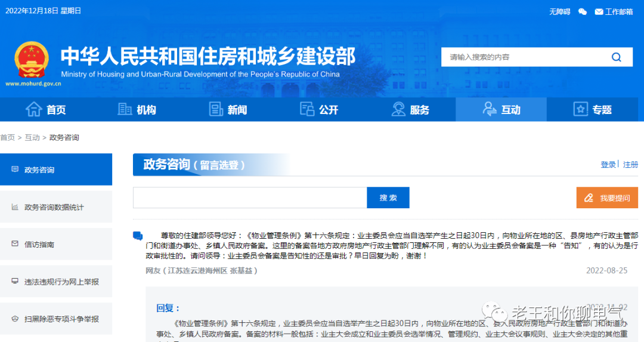Select 违法违规行为网上举报 in the sidebar
The width and height of the screenshot is (644, 342).
tap(56, 282)
